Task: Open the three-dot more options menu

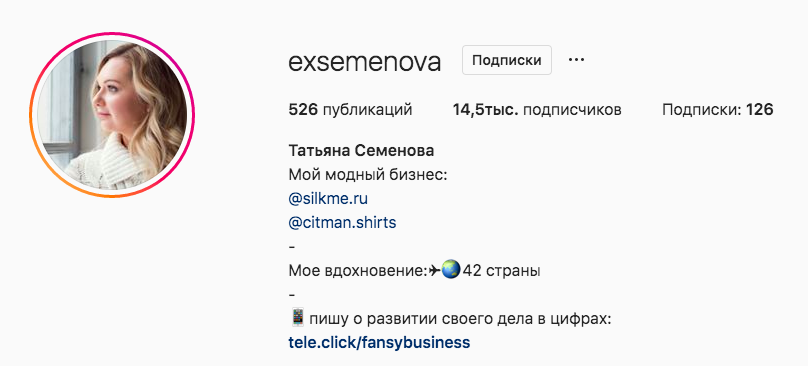Action: pyautogui.click(x=576, y=60)
